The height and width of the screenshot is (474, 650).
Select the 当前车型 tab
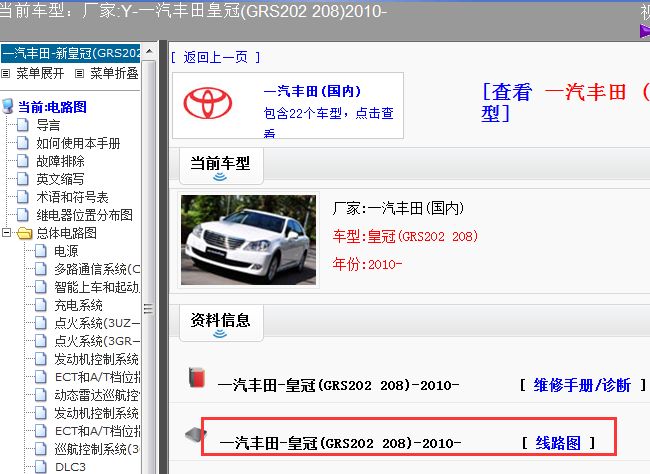point(221,167)
